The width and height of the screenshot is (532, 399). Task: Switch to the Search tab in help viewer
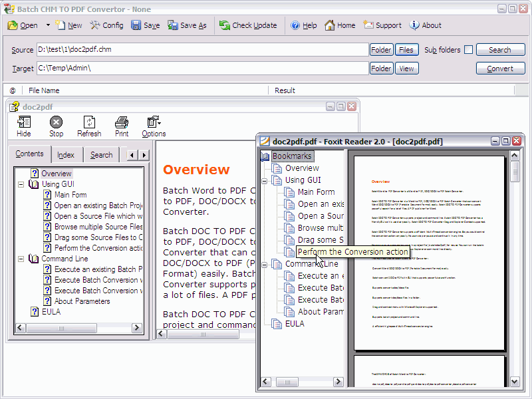(101, 155)
